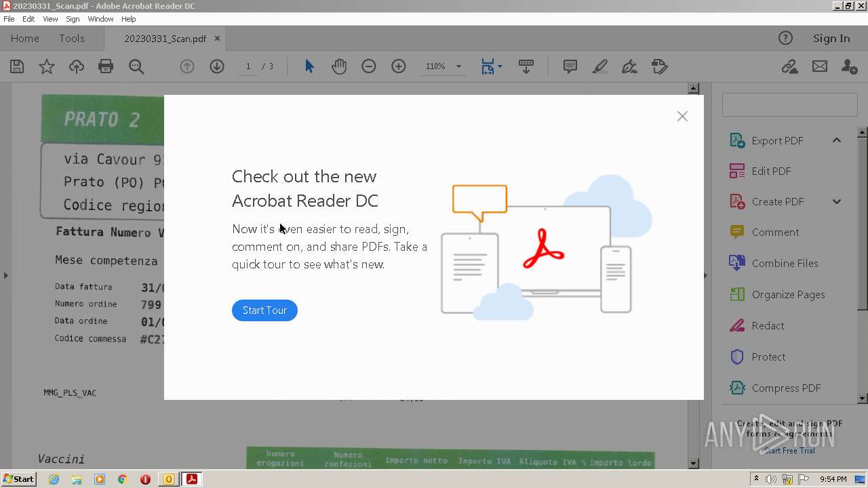Switch to the Tools tab
The height and width of the screenshot is (488, 868).
tap(72, 39)
